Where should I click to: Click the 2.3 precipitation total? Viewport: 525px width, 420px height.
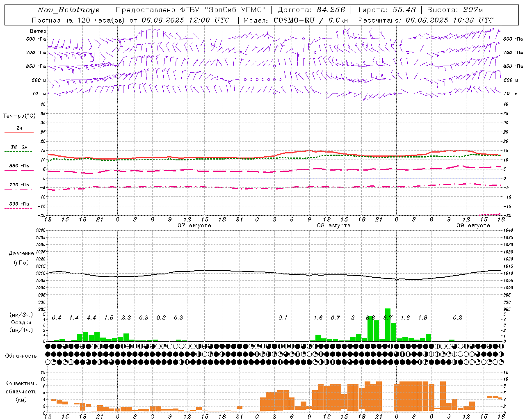(x=126, y=318)
